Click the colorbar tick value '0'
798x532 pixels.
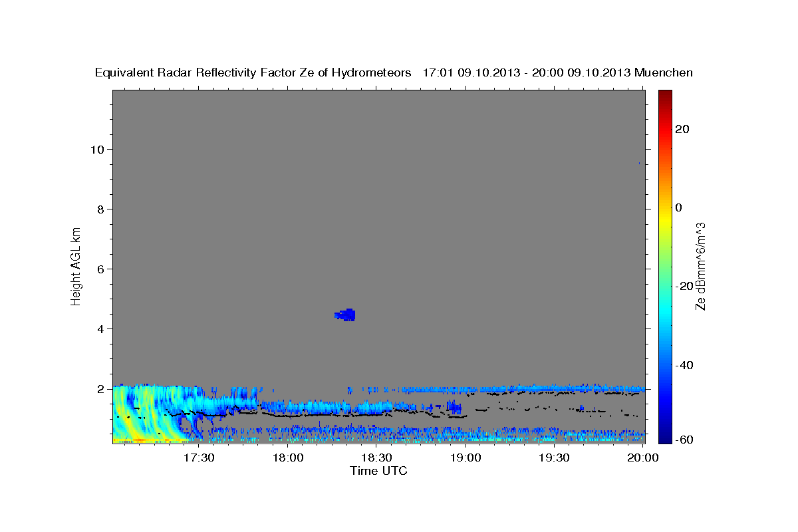[678, 207]
